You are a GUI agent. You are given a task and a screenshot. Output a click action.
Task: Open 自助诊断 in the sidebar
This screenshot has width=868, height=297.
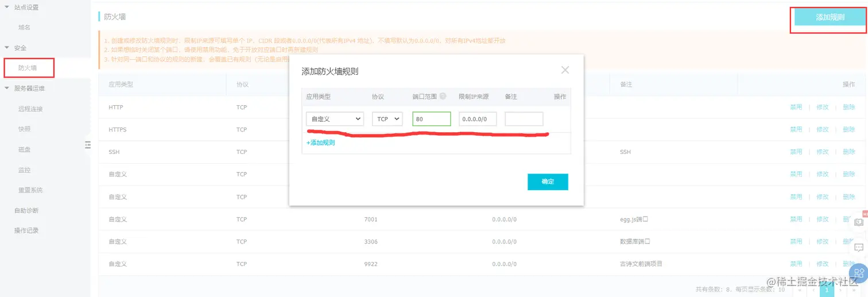click(x=26, y=210)
